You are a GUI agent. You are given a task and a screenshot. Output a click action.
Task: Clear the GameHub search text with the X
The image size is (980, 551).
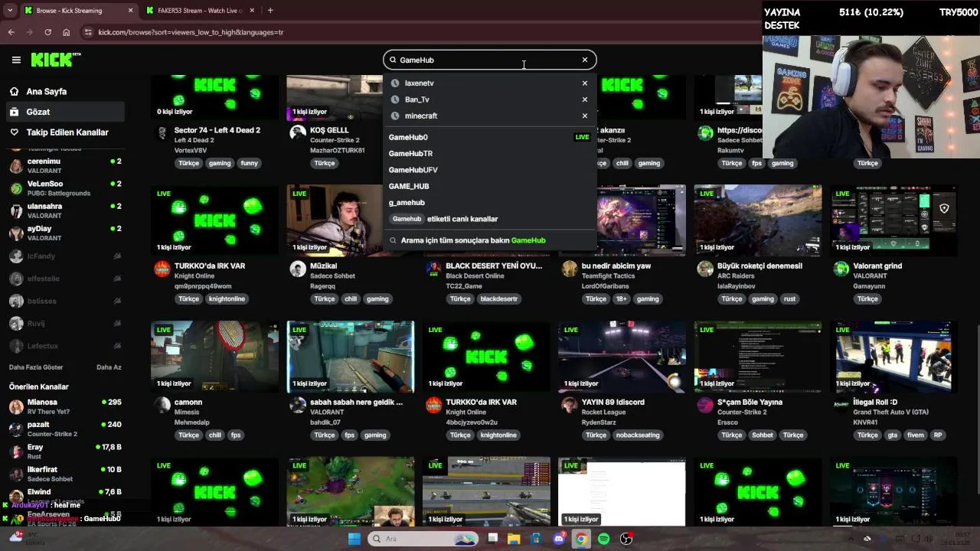click(x=585, y=60)
